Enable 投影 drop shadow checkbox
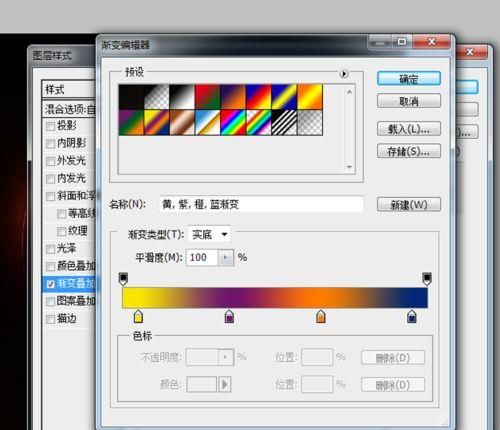The width and height of the screenshot is (500, 430). pos(50,126)
